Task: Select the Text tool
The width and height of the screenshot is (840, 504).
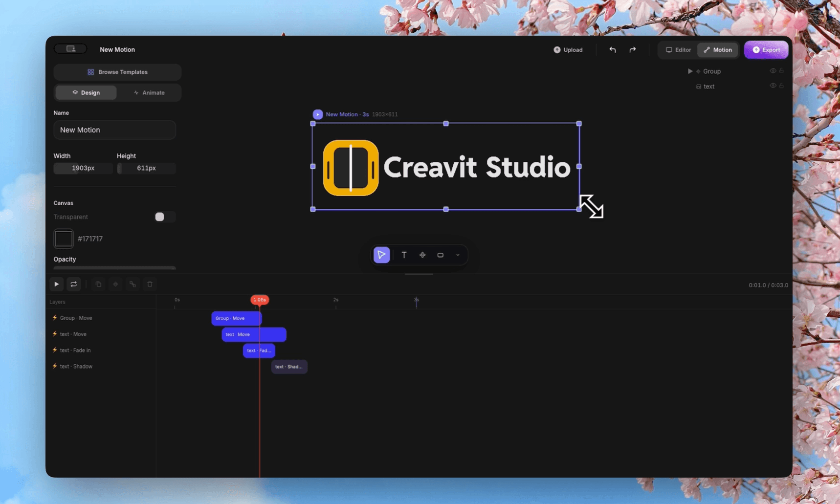Action: [x=404, y=255]
